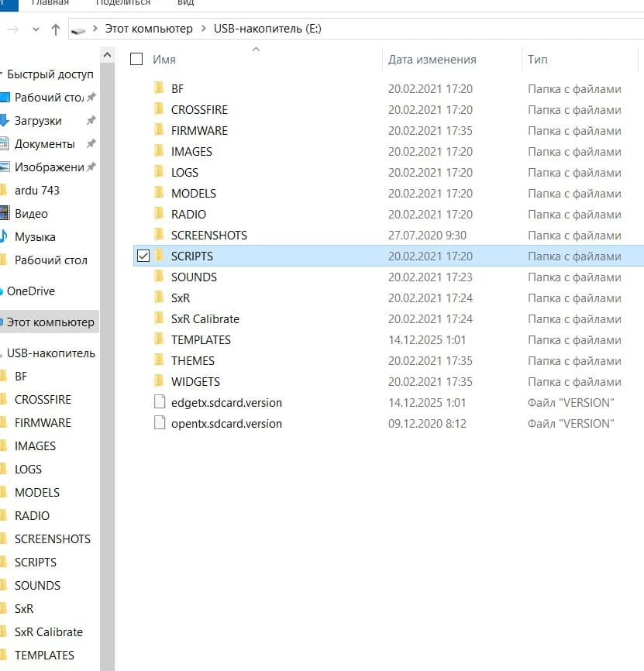Click date 09.12.2020 8:12 of opentx file
This screenshot has height=671, width=644.
[427, 423]
